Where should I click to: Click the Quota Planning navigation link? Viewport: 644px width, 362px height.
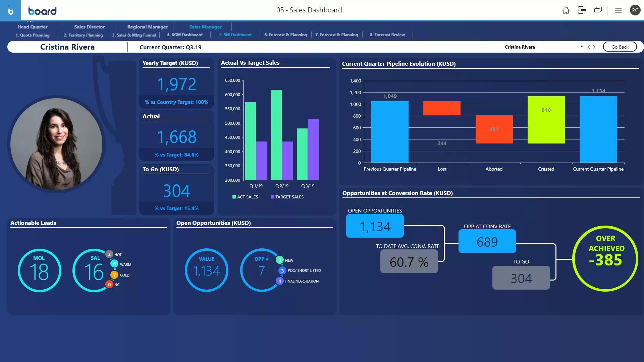[x=32, y=35]
